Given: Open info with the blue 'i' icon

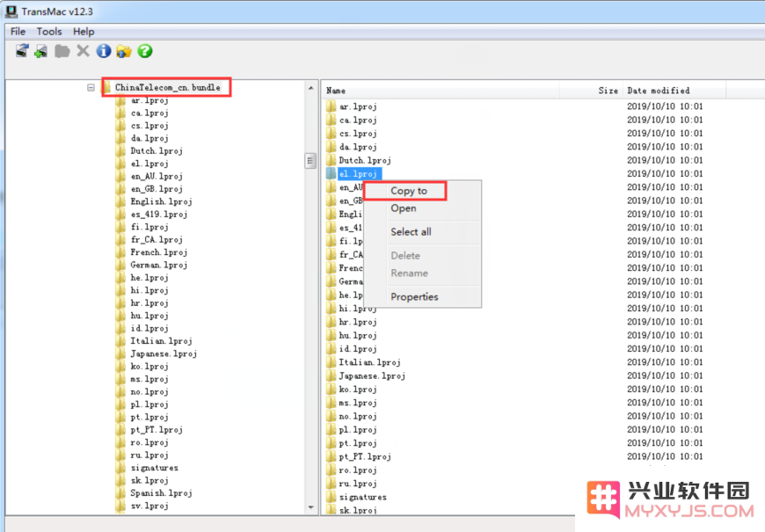Looking at the screenshot, I should 104,51.
